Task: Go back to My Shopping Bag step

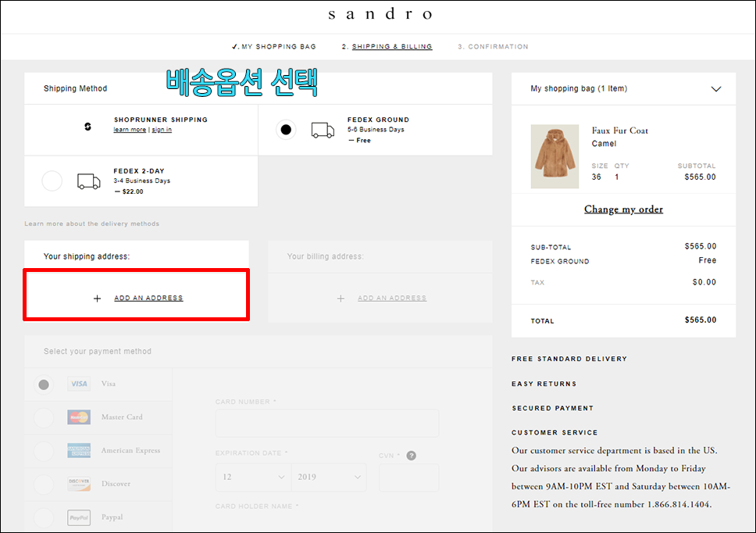Action: 274,47
